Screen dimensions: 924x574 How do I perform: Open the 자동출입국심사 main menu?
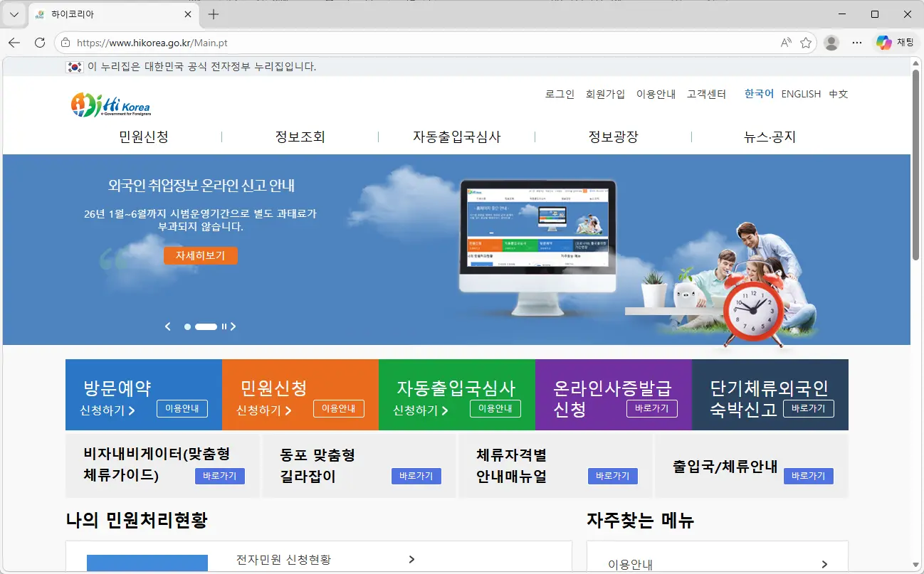click(x=457, y=137)
